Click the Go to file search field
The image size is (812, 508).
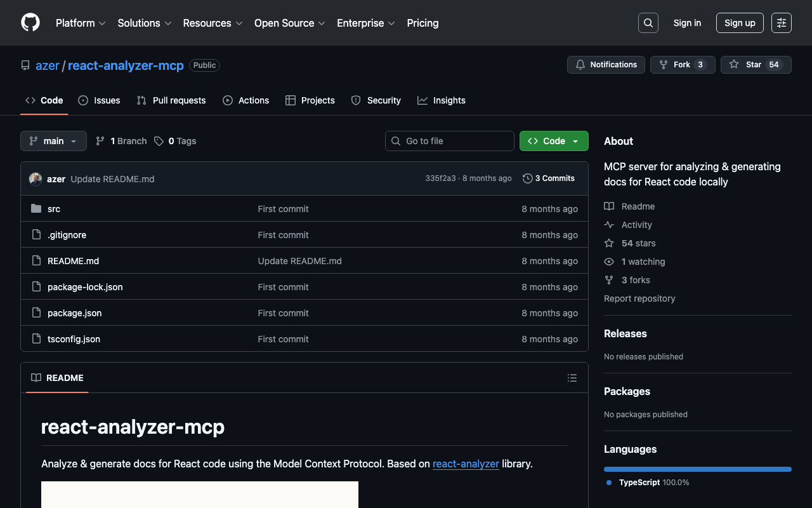pyautogui.click(x=449, y=141)
